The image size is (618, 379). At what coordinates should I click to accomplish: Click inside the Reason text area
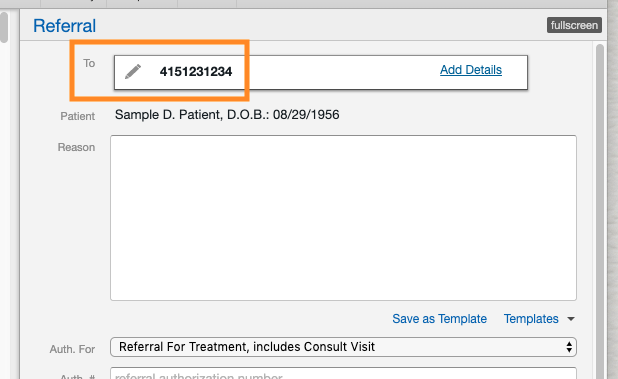point(343,218)
